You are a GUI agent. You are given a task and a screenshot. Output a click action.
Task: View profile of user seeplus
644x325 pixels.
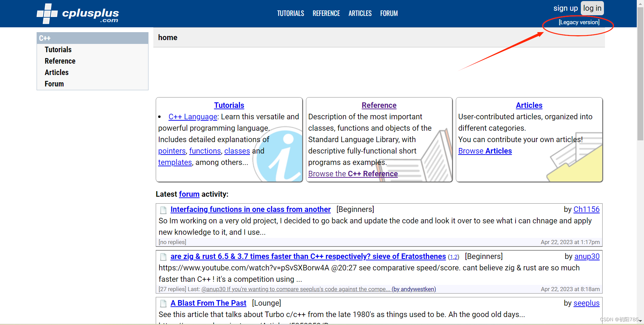coord(586,303)
